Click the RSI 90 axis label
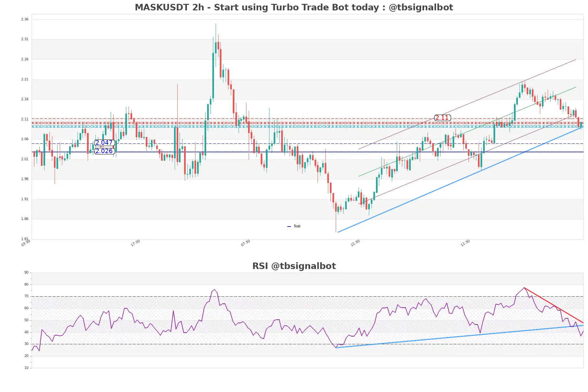This screenshot has width=588, height=392. pyautogui.click(x=26, y=273)
